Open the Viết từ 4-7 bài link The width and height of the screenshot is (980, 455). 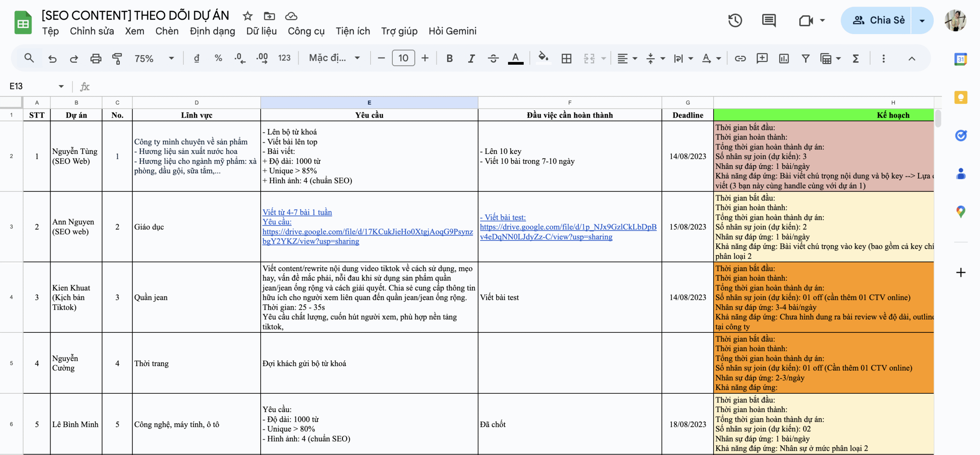click(297, 212)
